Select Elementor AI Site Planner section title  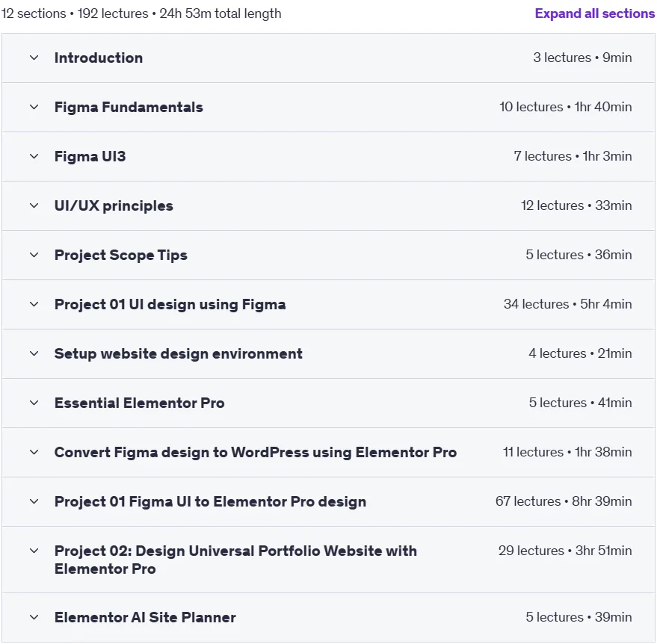pyautogui.click(x=145, y=617)
